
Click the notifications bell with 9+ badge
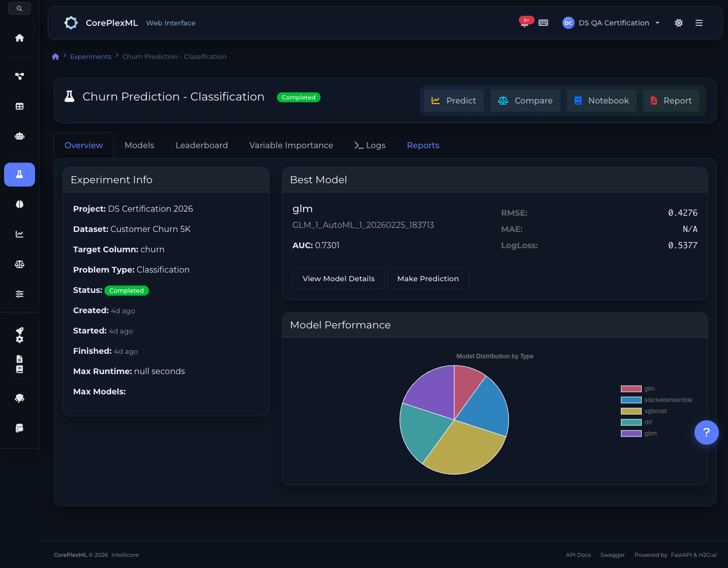tap(524, 23)
